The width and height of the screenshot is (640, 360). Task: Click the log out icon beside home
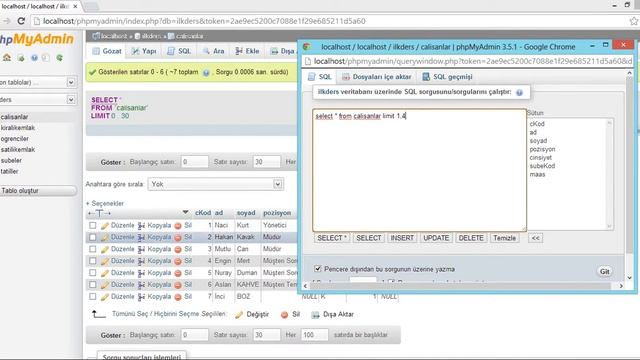[x=20, y=58]
